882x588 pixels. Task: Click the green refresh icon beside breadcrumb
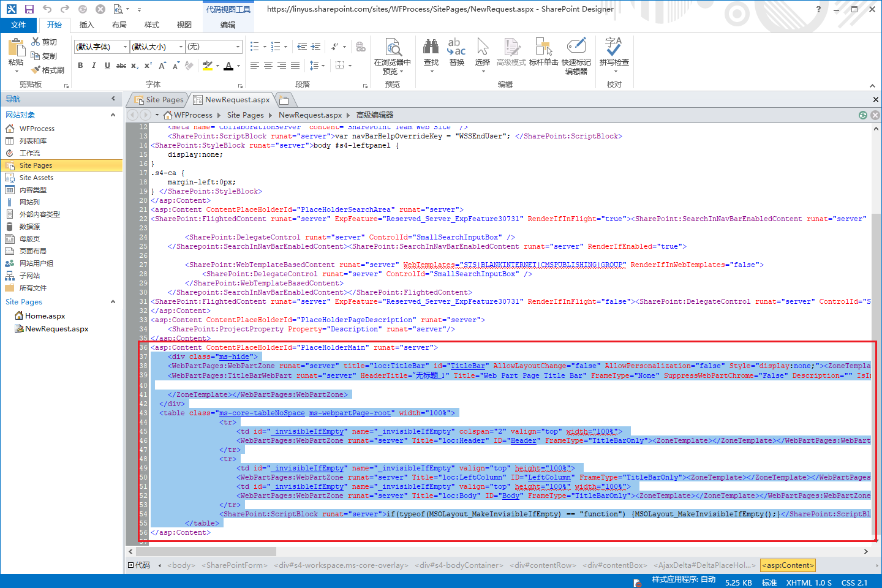(x=863, y=115)
